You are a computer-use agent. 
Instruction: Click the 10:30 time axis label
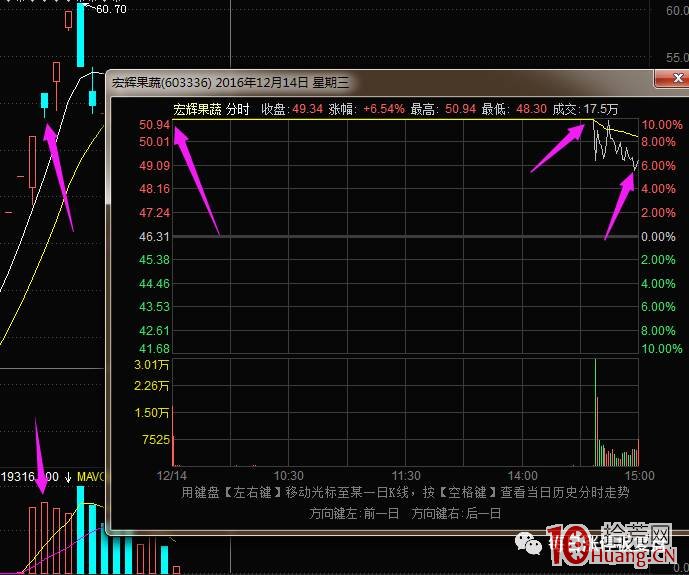click(x=289, y=476)
